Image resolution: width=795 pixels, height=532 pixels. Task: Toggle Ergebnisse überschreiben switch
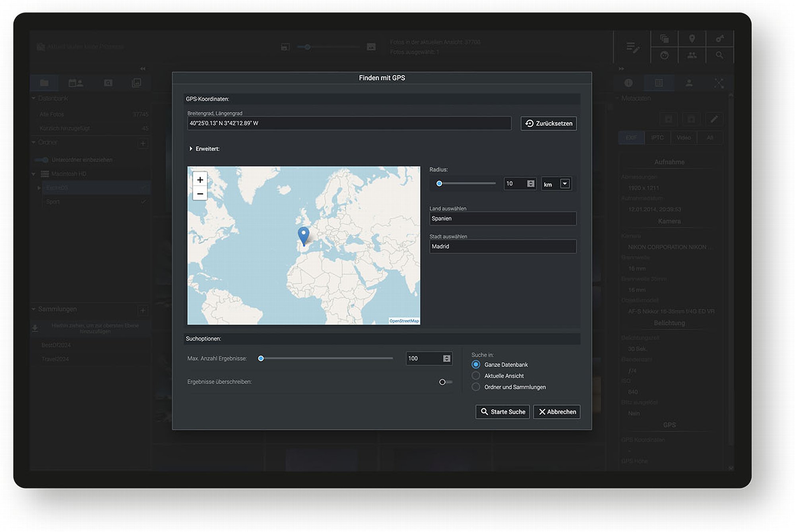coord(445,382)
